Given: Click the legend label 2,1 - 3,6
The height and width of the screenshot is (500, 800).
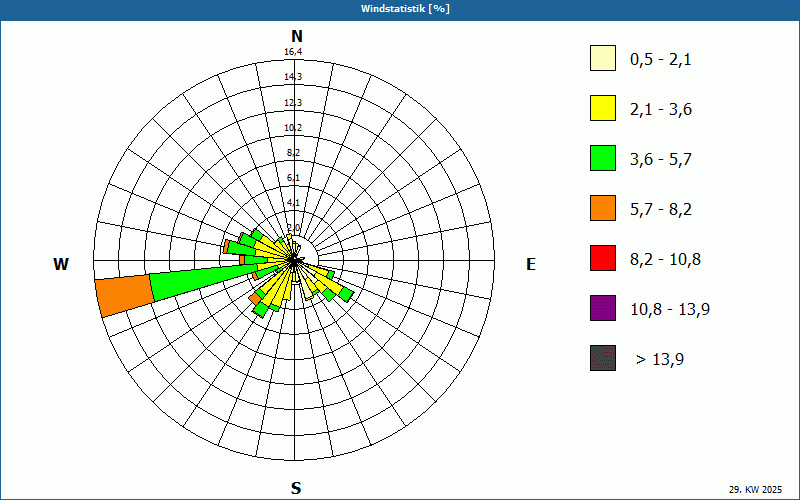Looking at the screenshot, I should pyautogui.click(x=661, y=110).
